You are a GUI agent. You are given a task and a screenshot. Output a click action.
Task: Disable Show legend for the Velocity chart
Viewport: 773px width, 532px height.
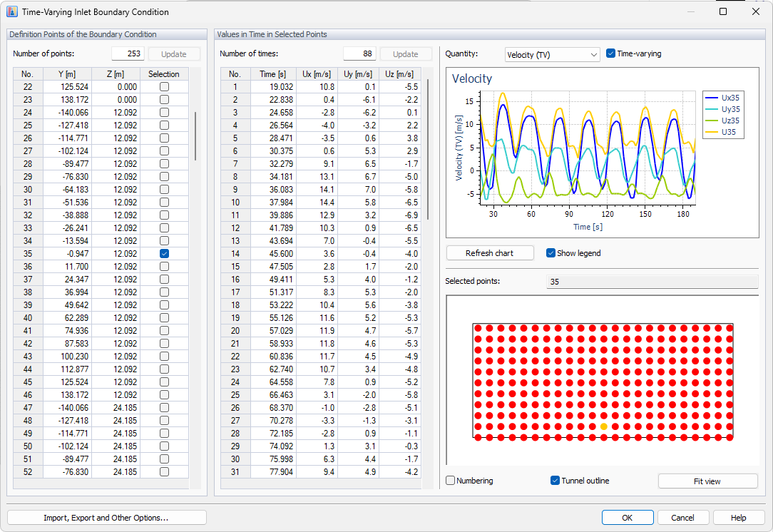(x=551, y=253)
